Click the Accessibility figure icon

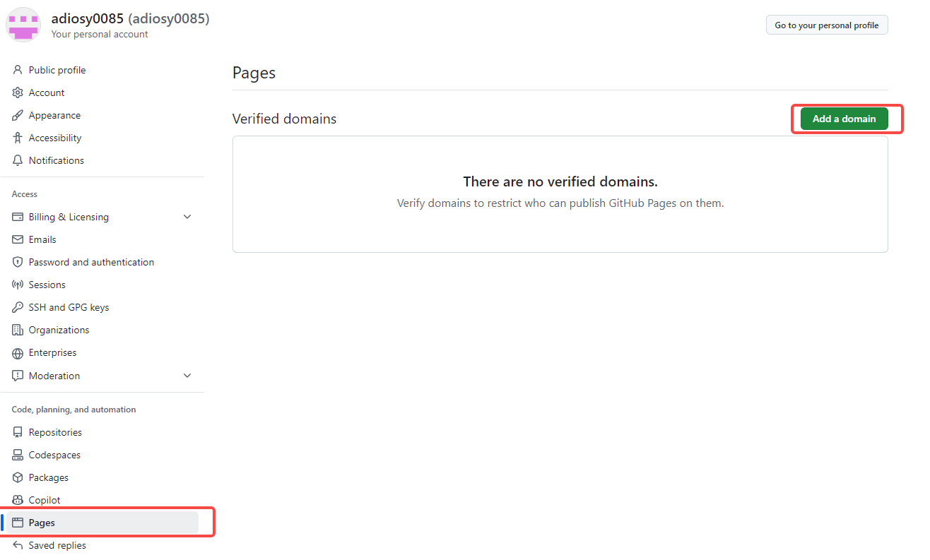coord(18,138)
